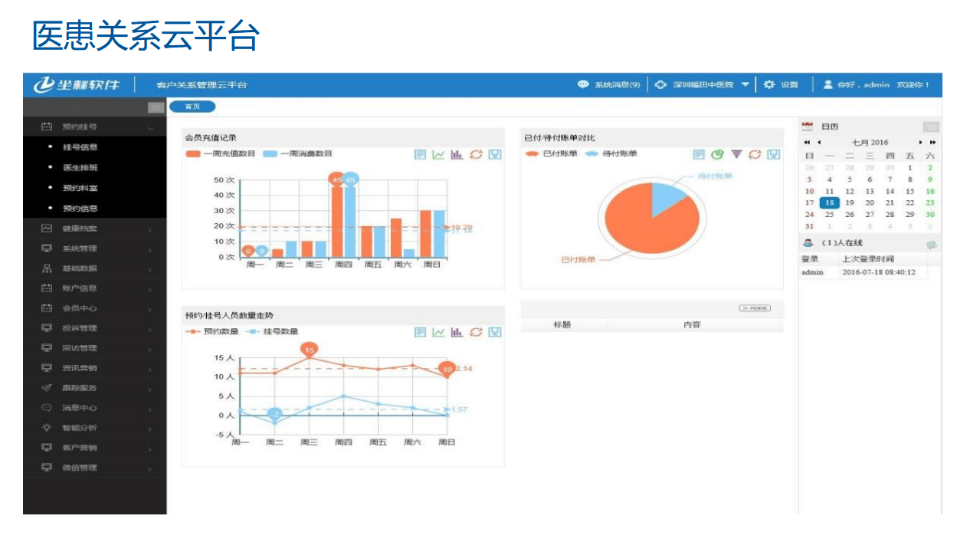Switch 已付/待付账单对比 chart to funnel type
Viewport: 980px width, 552px height.
click(x=736, y=154)
